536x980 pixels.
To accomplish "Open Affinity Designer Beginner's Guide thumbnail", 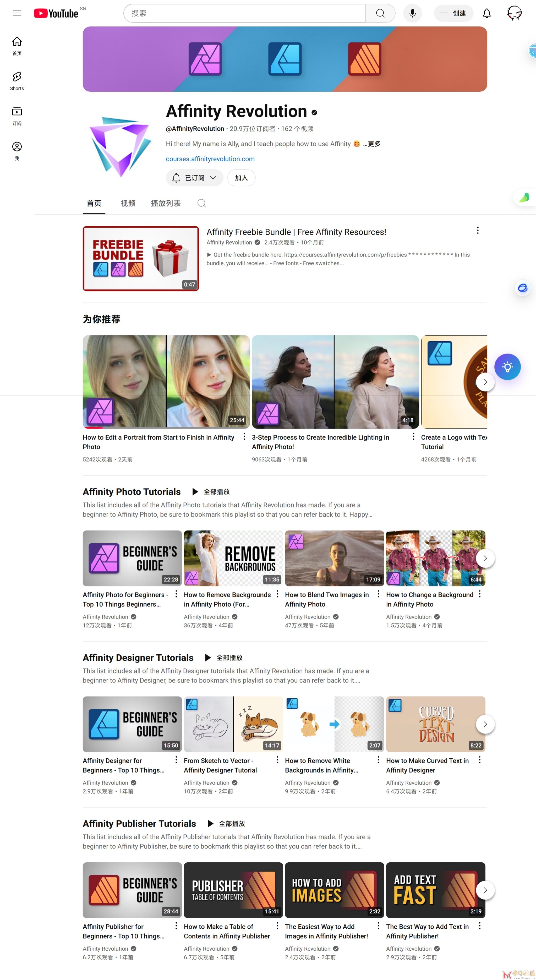I will [x=132, y=724].
